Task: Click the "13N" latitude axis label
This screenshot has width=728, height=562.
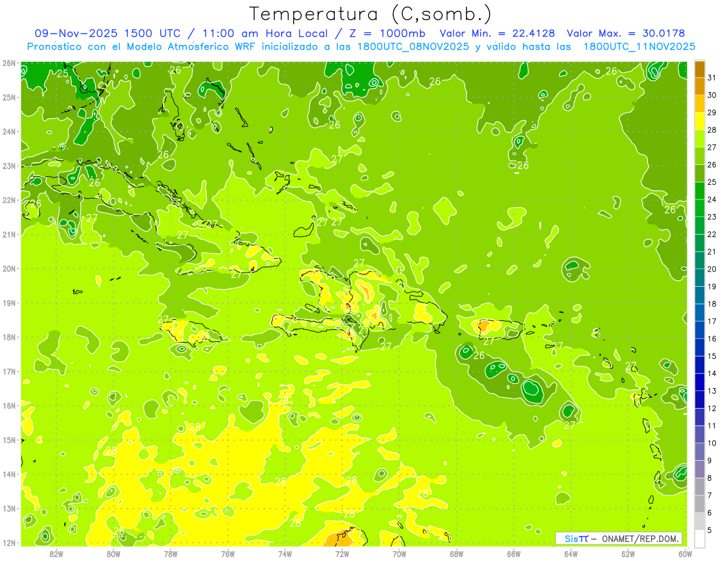Action: [x=9, y=509]
